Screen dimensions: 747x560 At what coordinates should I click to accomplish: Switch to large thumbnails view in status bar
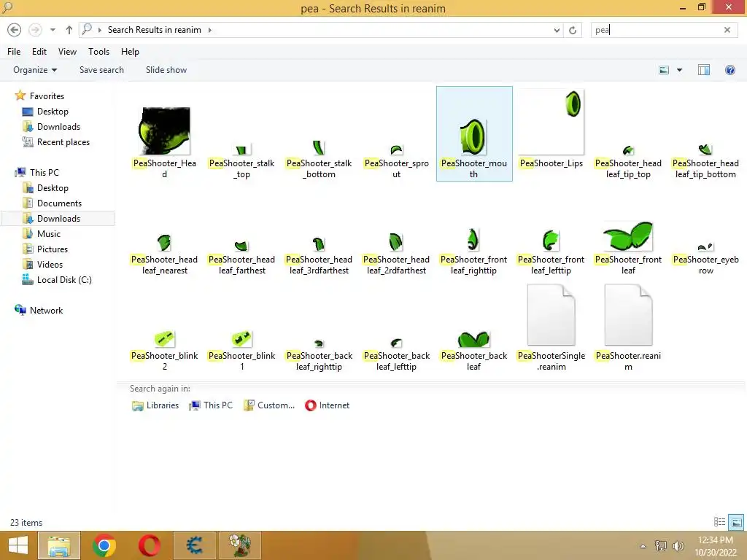(x=736, y=522)
